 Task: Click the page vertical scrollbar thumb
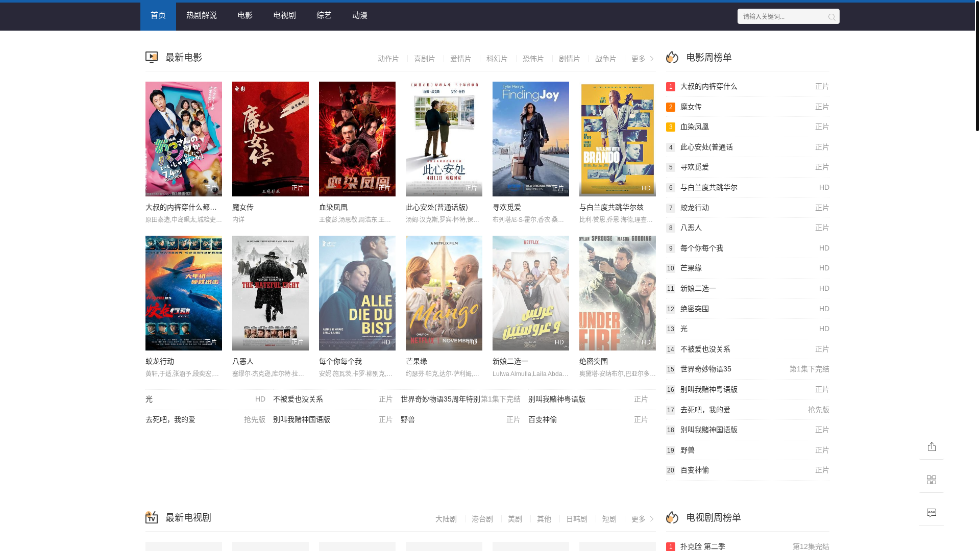point(977,65)
